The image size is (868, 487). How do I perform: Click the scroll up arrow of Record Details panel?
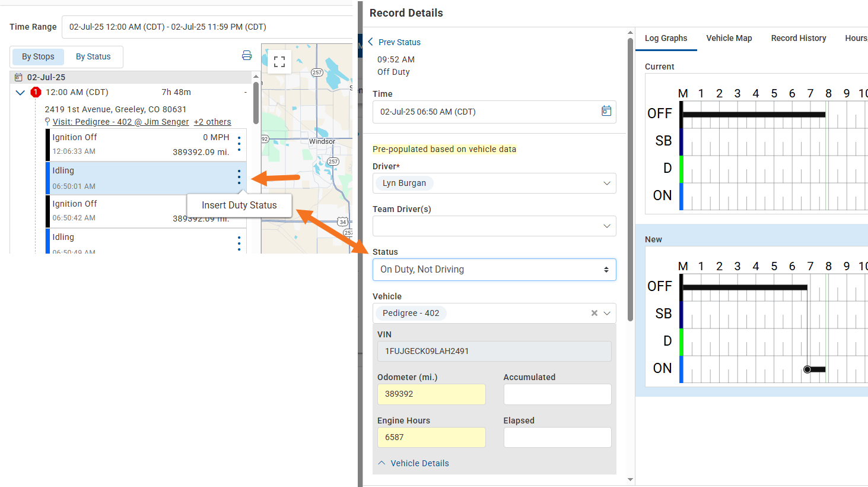(630, 33)
